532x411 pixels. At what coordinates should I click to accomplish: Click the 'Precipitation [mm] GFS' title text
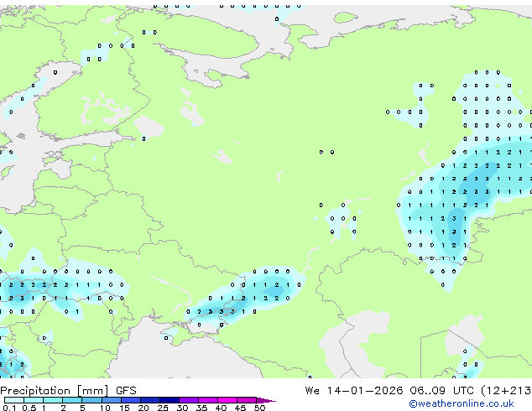pos(68,391)
